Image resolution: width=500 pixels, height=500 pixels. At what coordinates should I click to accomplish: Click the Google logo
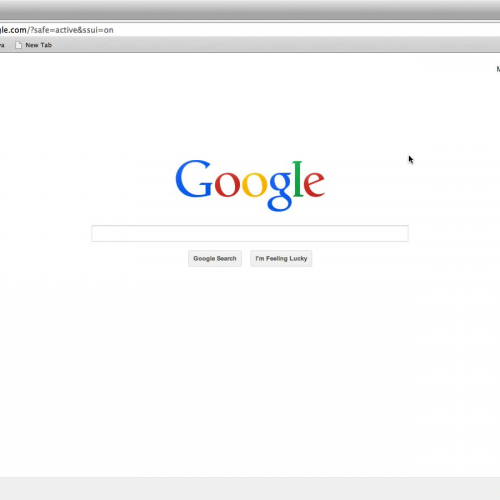pyautogui.click(x=250, y=185)
